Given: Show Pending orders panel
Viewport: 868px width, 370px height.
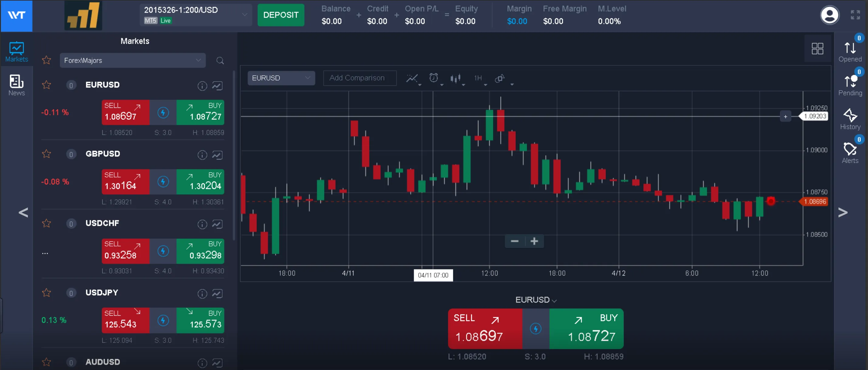Looking at the screenshot, I should pyautogui.click(x=850, y=85).
